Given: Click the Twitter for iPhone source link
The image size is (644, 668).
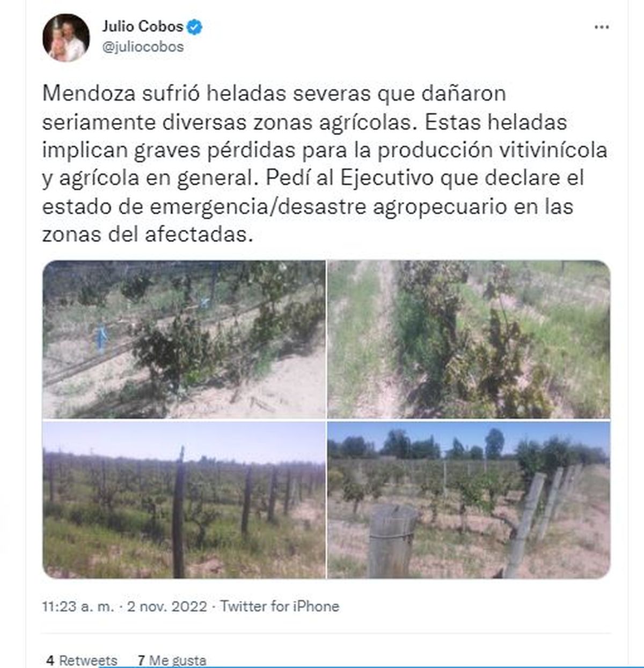Looking at the screenshot, I should point(280,606).
